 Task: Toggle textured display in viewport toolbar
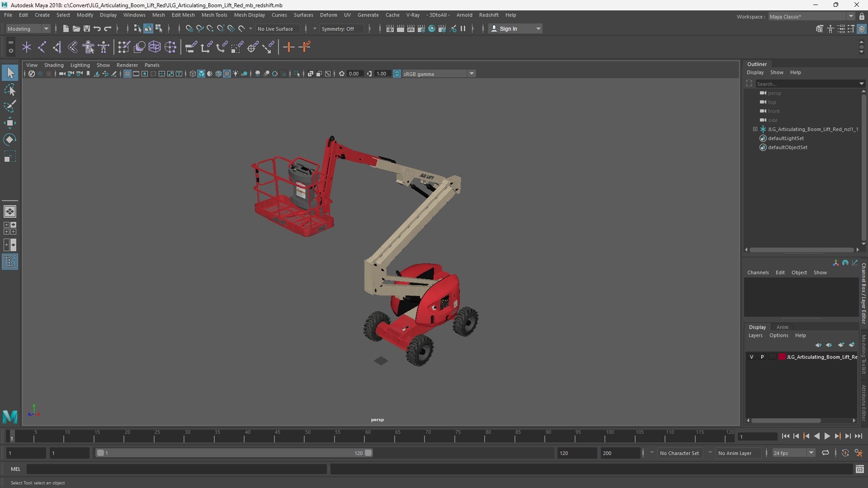click(x=227, y=74)
